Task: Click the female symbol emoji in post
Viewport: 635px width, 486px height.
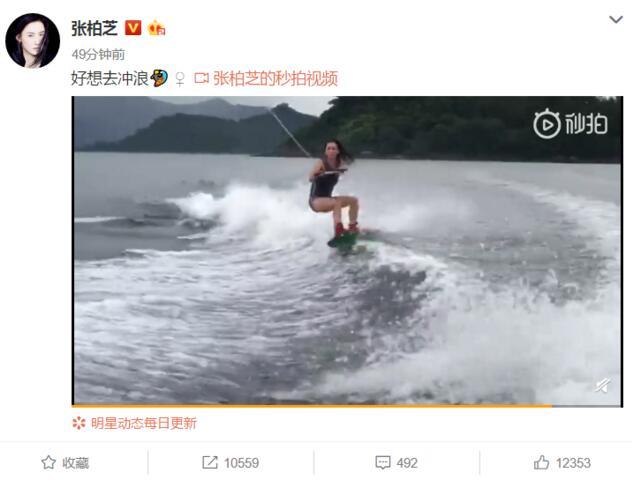Action: tap(180, 79)
